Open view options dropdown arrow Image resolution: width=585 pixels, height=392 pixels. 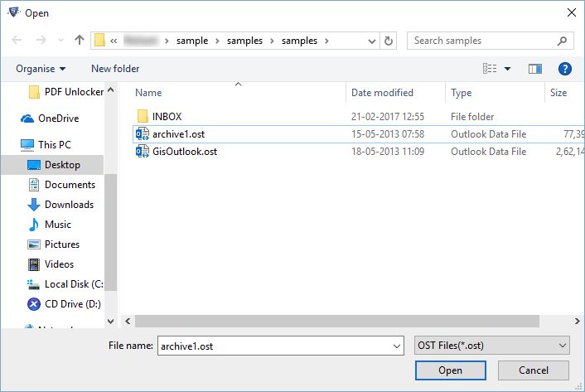click(x=507, y=69)
